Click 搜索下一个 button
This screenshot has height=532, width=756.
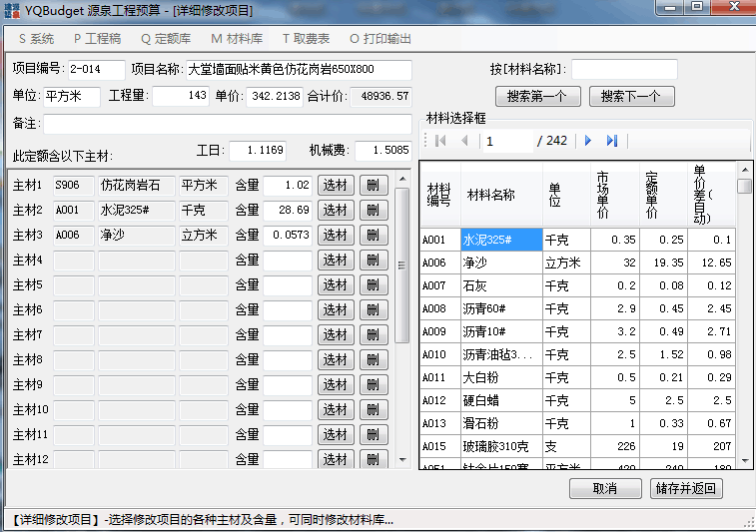click(631, 97)
